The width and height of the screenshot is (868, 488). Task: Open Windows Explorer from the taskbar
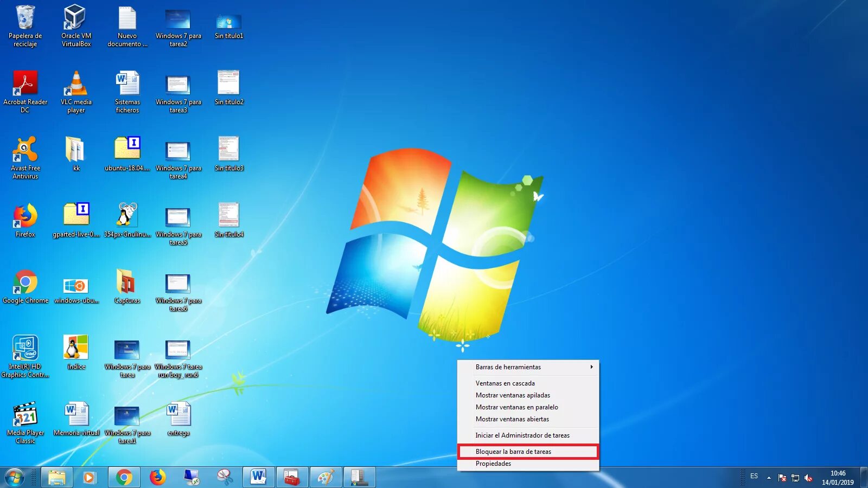(57, 477)
